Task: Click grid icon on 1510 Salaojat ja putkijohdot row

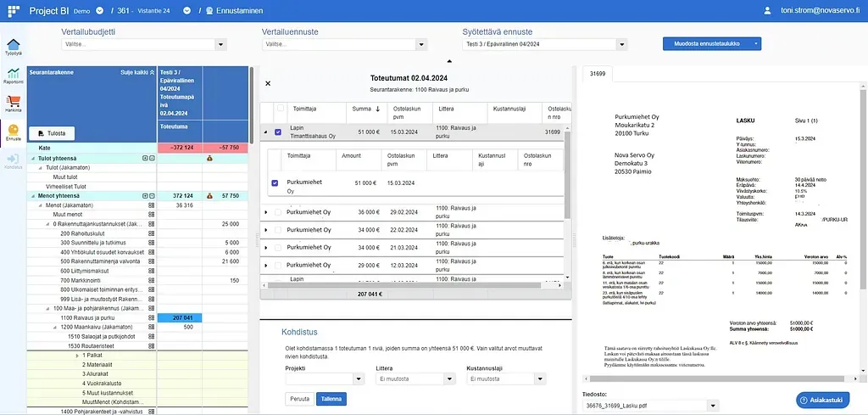Action: (x=152, y=336)
